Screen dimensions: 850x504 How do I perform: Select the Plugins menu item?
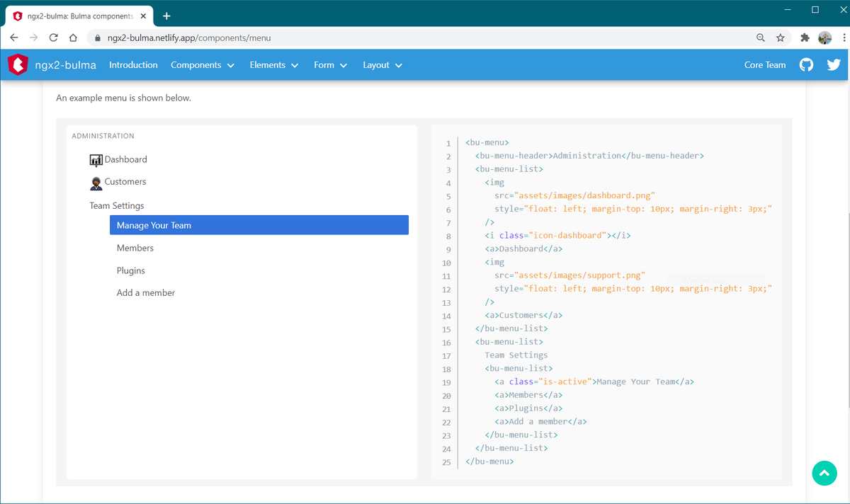tap(131, 270)
